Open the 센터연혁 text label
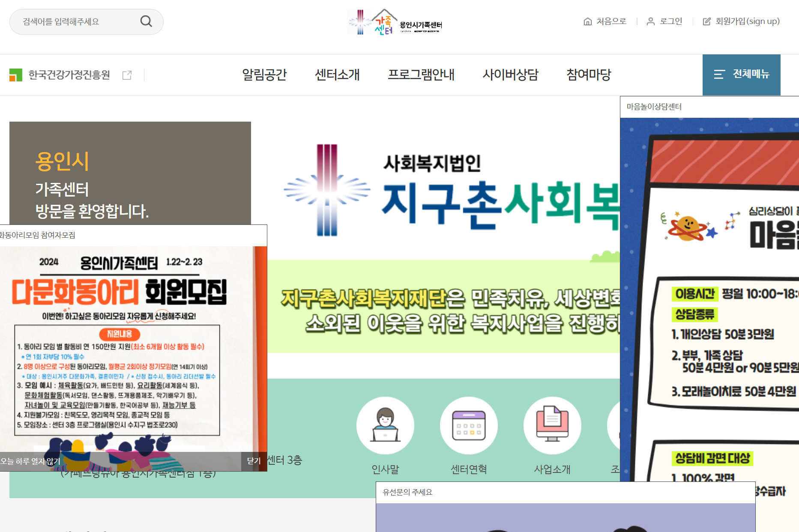This screenshot has width=799, height=532. pos(469,469)
